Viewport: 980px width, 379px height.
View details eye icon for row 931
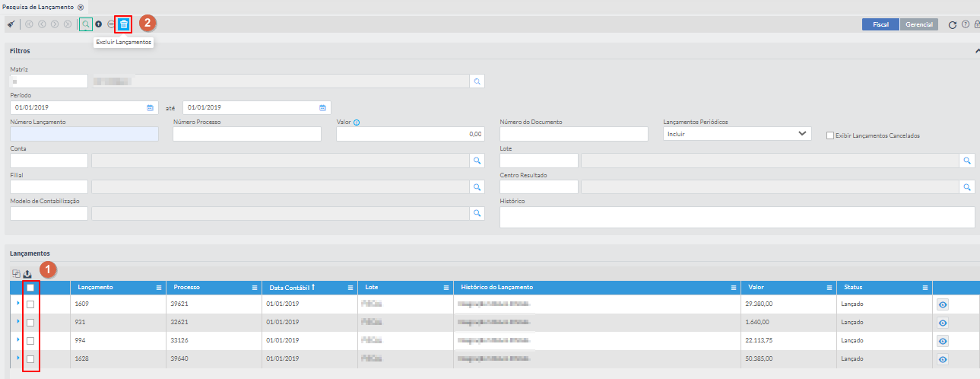[x=943, y=323]
